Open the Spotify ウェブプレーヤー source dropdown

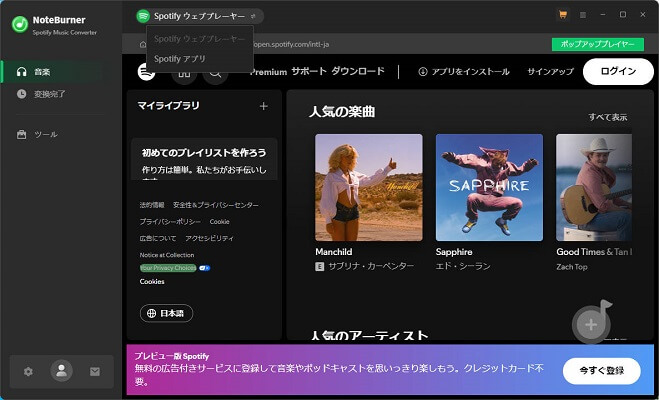199,16
